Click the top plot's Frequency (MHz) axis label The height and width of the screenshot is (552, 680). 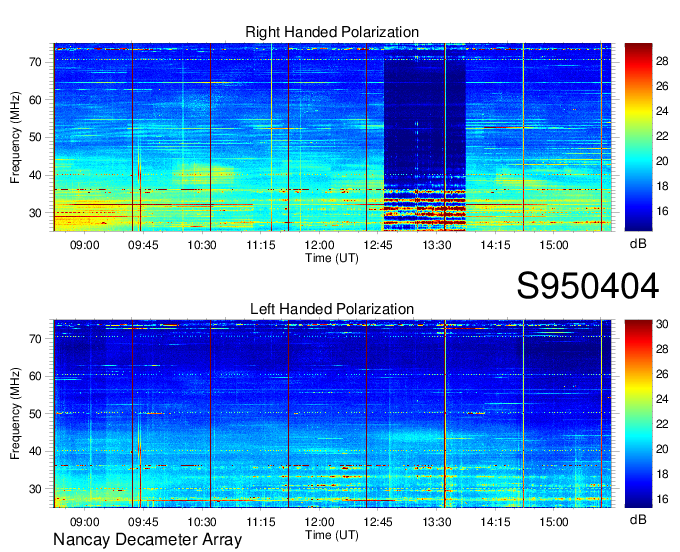pyautogui.click(x=15, y=137)
